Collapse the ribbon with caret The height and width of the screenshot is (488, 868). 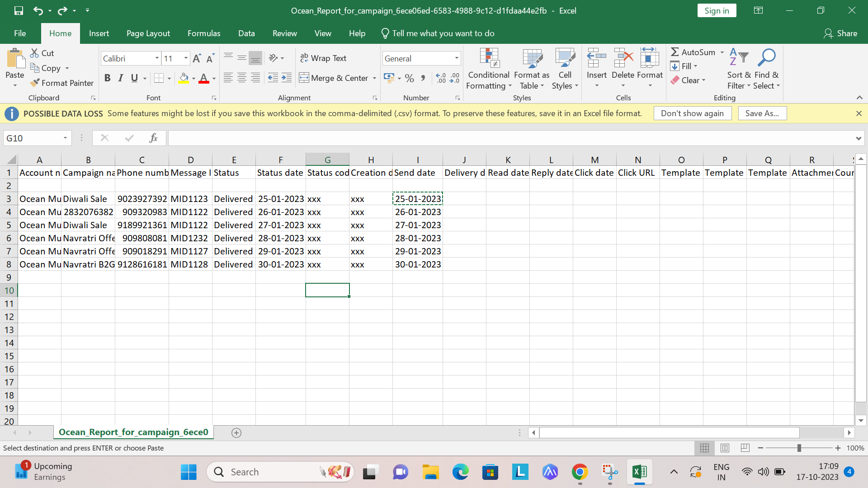coord(859,98)
